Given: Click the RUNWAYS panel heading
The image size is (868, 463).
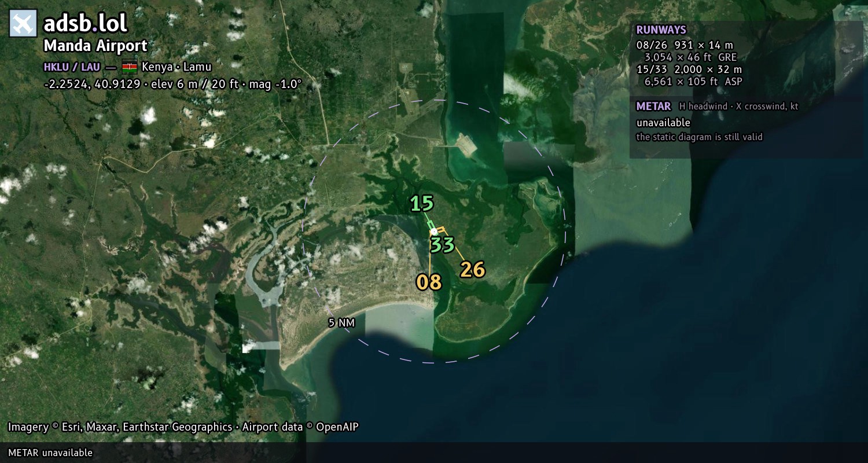Looking at the screenshot, I should (661, 30).
